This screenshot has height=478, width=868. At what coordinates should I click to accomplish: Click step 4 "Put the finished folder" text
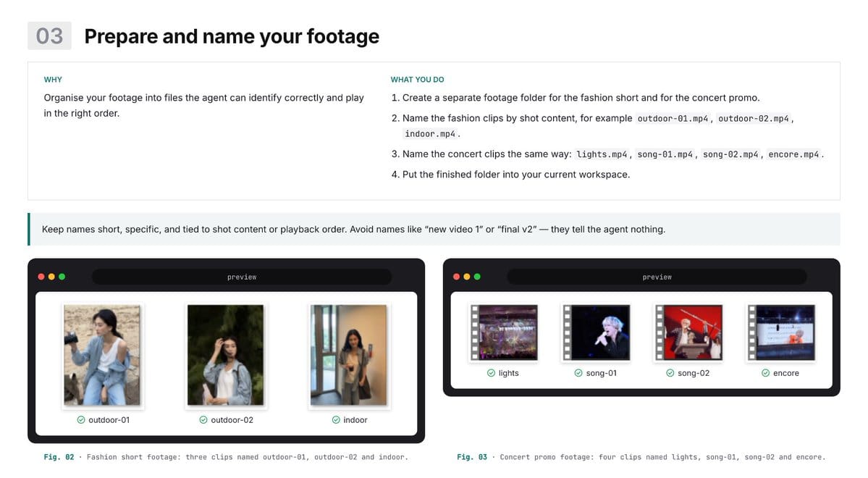[516, 175]
